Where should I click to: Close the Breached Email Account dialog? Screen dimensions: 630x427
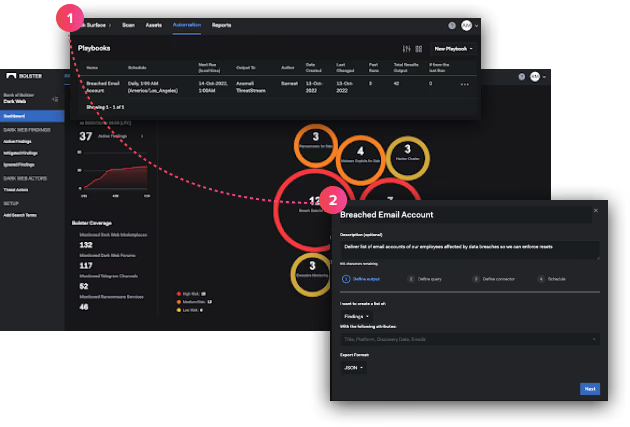[596, 210]
